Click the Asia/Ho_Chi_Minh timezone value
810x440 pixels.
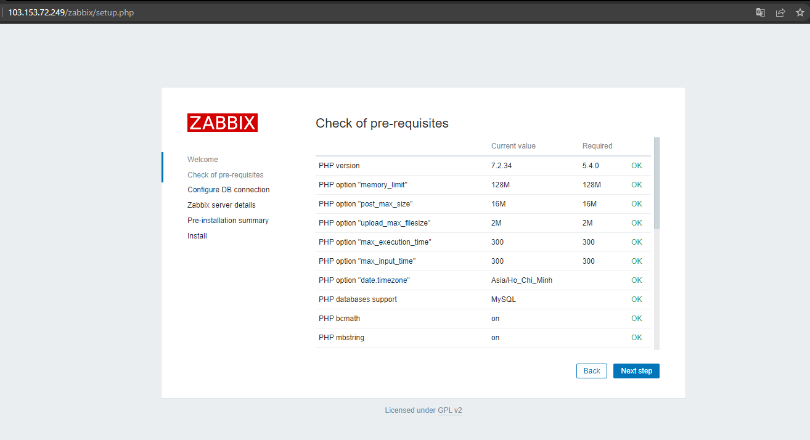(521, 280)
